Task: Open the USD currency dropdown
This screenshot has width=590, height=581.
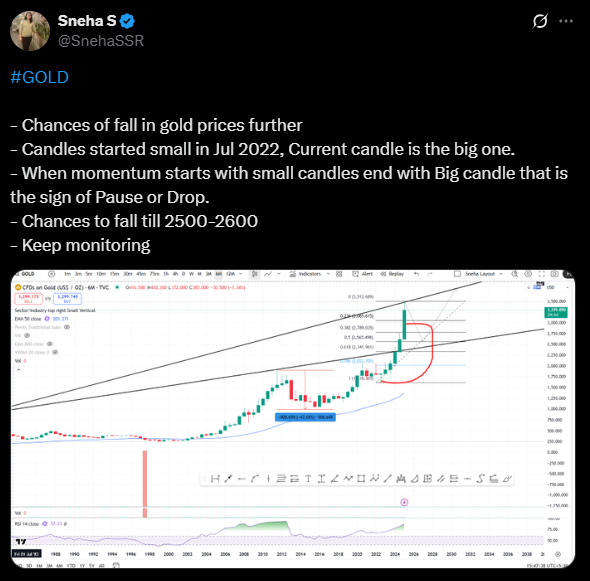Action: click(557, 287)
